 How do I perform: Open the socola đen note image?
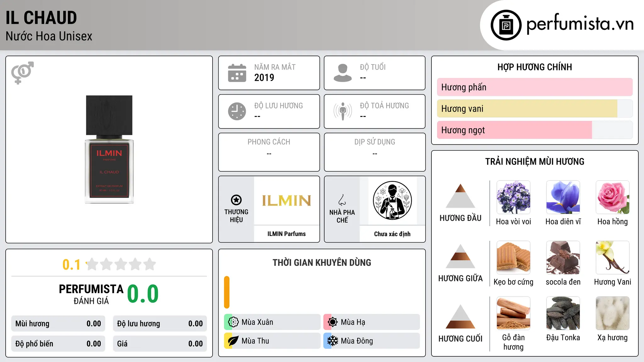pos(563,258)
